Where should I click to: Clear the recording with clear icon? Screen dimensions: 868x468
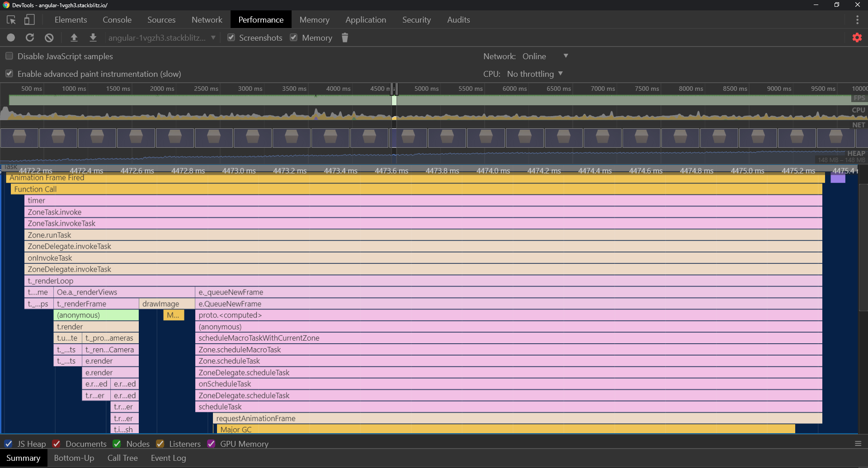[49, 38]
